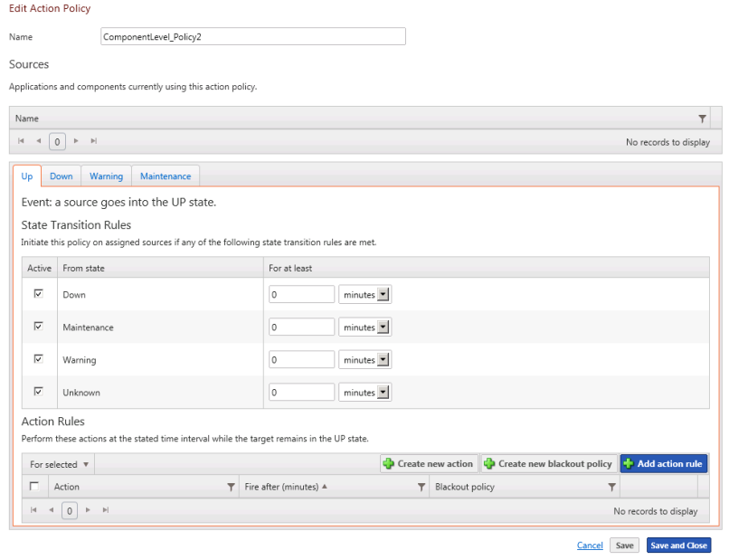Open time unit dropdown for Maintenance row
This screenshot has height=560, width=729.
click(365, 327)
